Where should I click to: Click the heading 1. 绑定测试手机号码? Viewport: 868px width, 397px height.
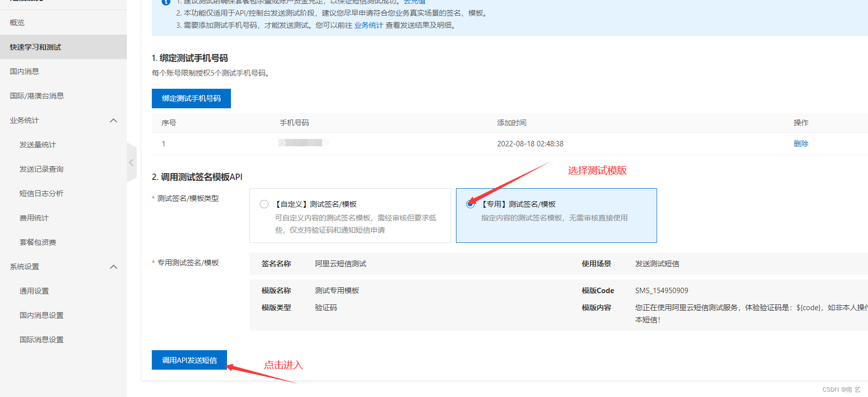190,58
